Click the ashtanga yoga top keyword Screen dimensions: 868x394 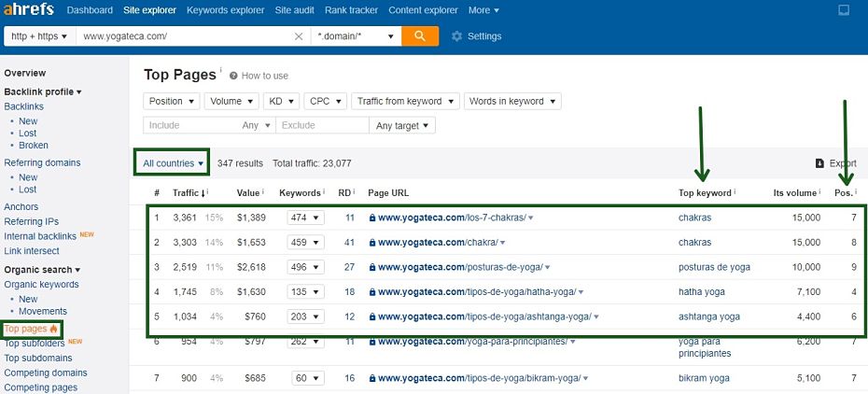[x=709, y=317]
